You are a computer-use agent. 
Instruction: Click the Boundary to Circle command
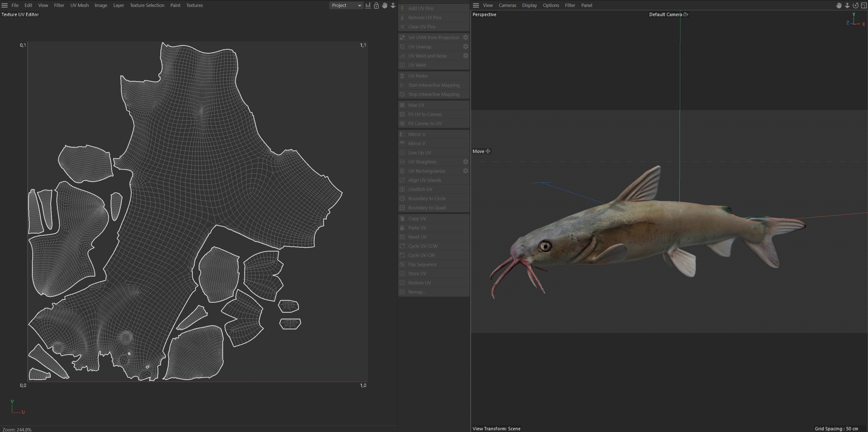coord(426,199)
